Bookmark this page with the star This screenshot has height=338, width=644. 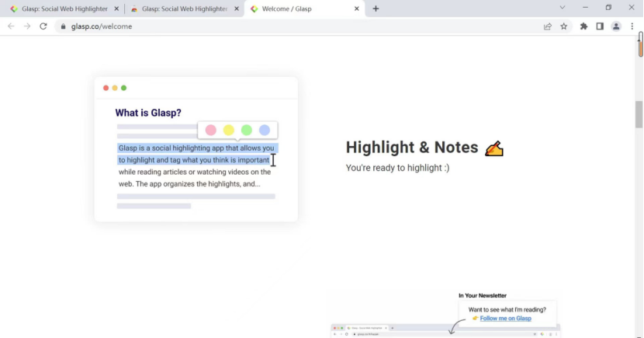point(564,26)
